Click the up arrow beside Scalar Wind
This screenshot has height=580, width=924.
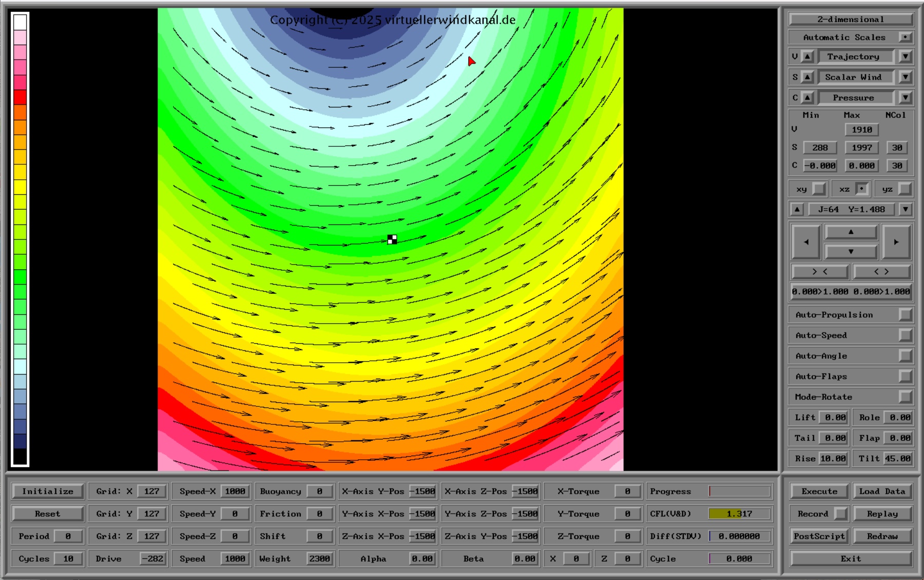[807, 77]
